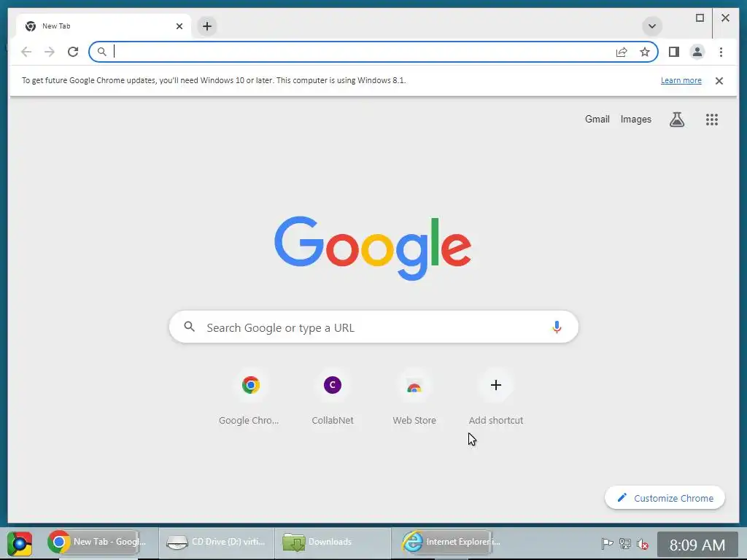This screenshot has height=560, width=747.
Task: Reload the current page
Action: [73, 52]
